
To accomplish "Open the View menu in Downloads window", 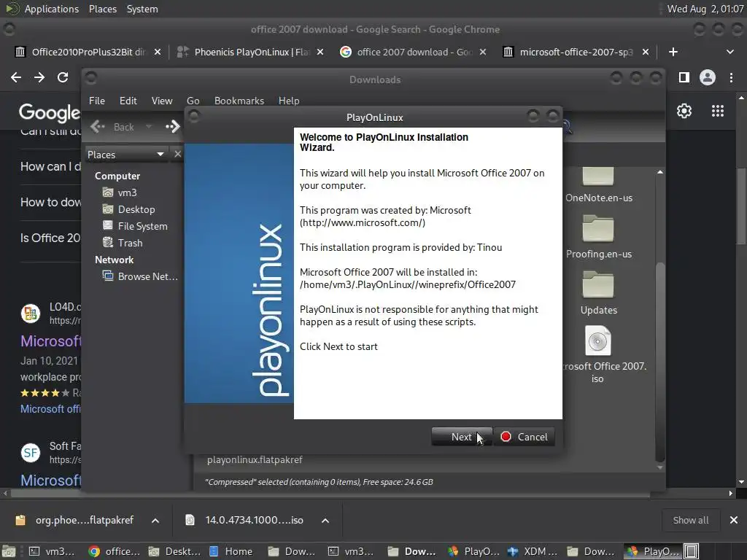I will 162,101.
